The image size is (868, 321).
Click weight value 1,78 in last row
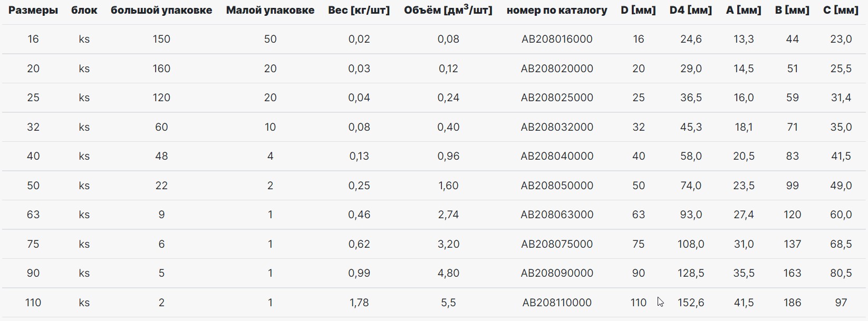[359, 303]
